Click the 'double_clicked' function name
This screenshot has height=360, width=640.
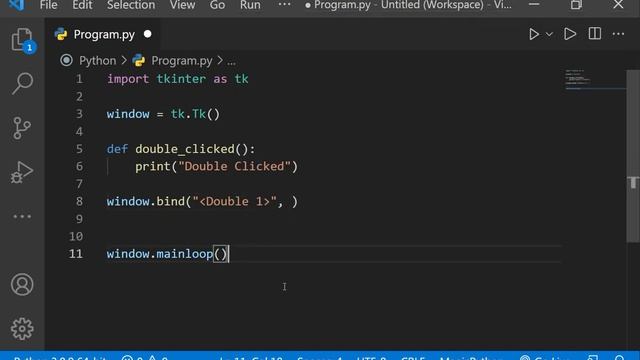pos(185,149)
